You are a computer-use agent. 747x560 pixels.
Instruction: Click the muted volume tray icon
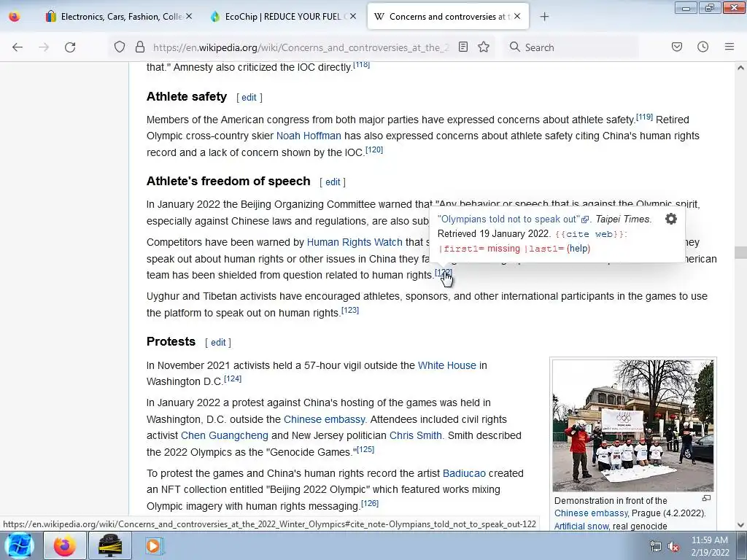click(x=673, y=547)
